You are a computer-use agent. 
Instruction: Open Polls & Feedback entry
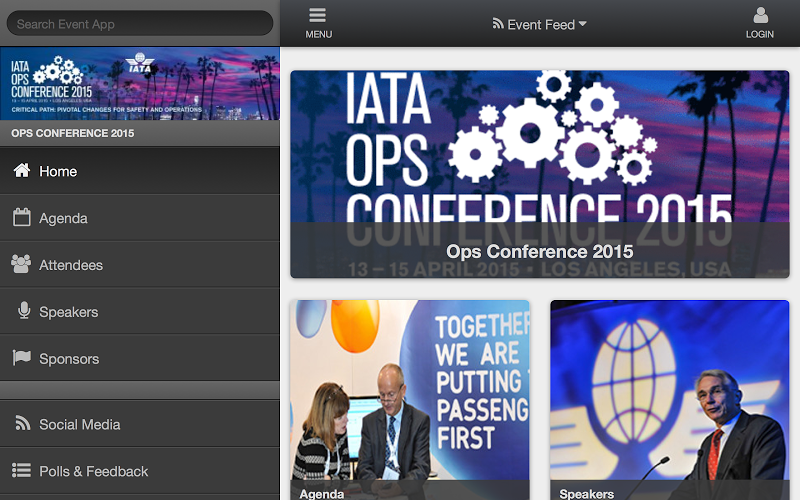point(140,471)
